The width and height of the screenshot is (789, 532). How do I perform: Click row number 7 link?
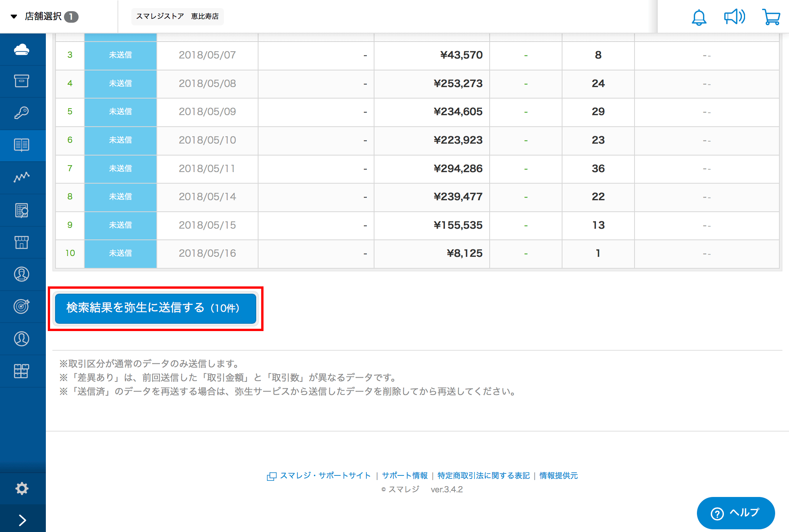tap(70, 169)
